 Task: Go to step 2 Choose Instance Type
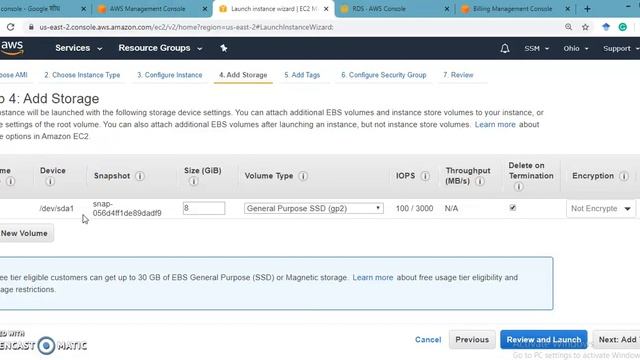click(82, 75)
